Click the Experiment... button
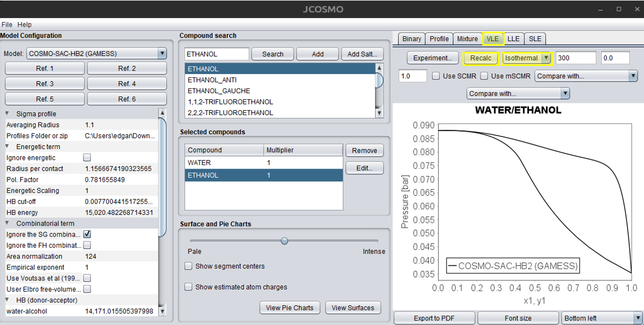Screen dimensions: 644x325 click(x=432, y=58)
